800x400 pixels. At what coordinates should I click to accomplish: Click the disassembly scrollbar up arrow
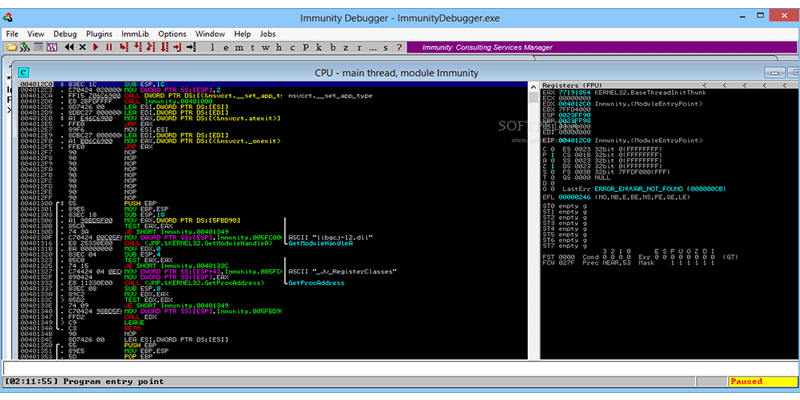pyautogui.click(x=533, y=85)
